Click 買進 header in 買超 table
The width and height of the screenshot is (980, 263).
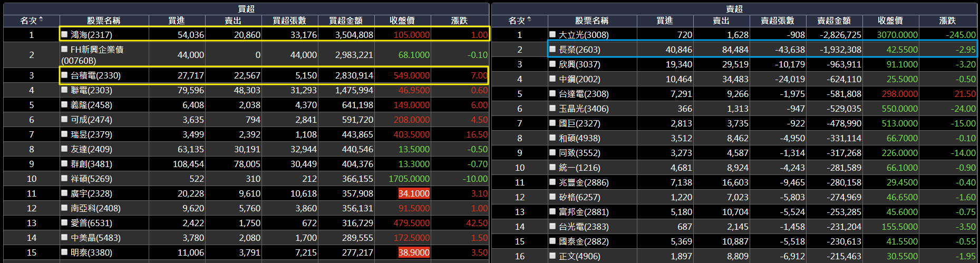[177, 21]
